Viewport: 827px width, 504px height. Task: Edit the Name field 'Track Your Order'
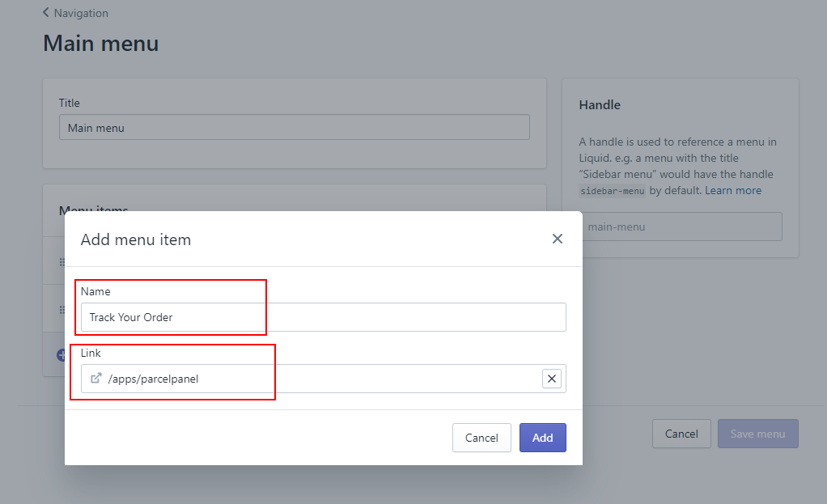click(324, 317)
